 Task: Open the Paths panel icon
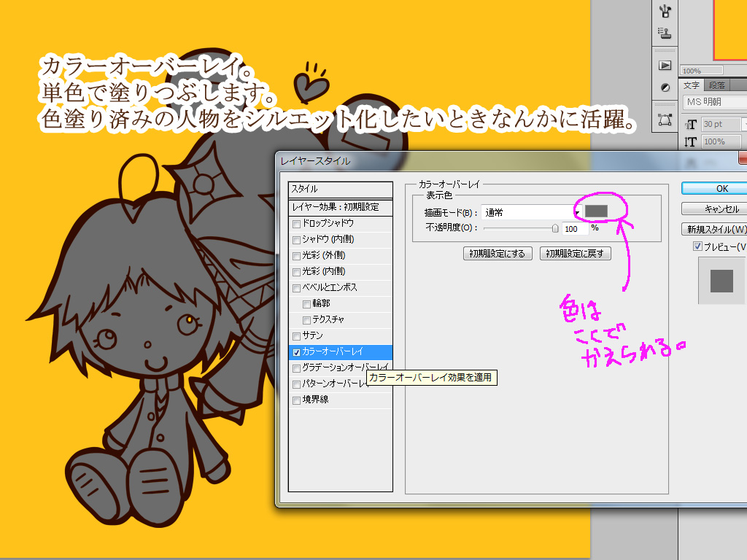[x=665, y=118]
